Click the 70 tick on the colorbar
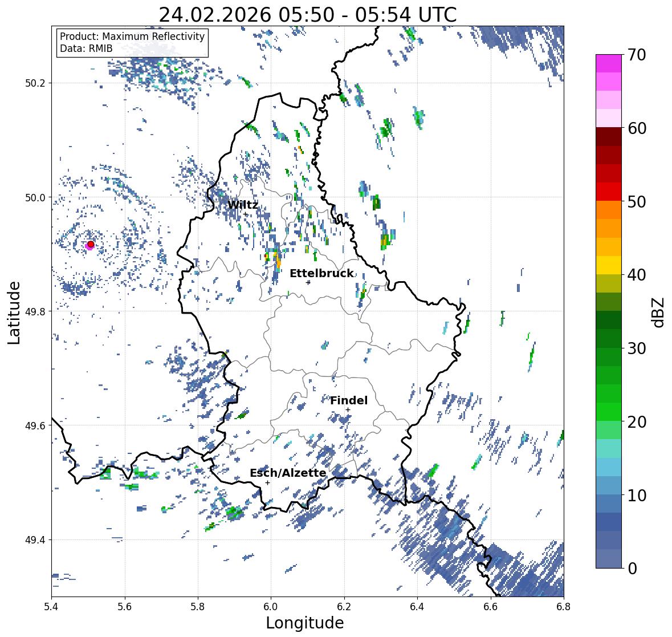 tap(637, 55)
